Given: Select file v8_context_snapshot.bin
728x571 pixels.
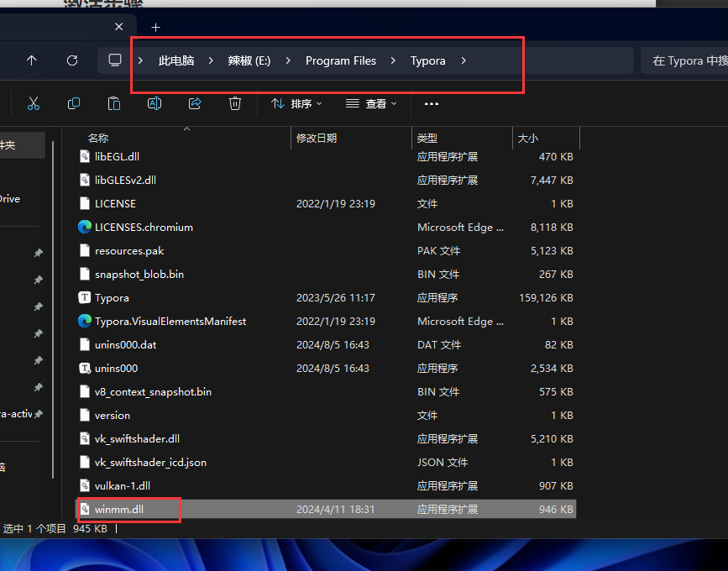Looking at the screenshot, I should click(153, 392).
